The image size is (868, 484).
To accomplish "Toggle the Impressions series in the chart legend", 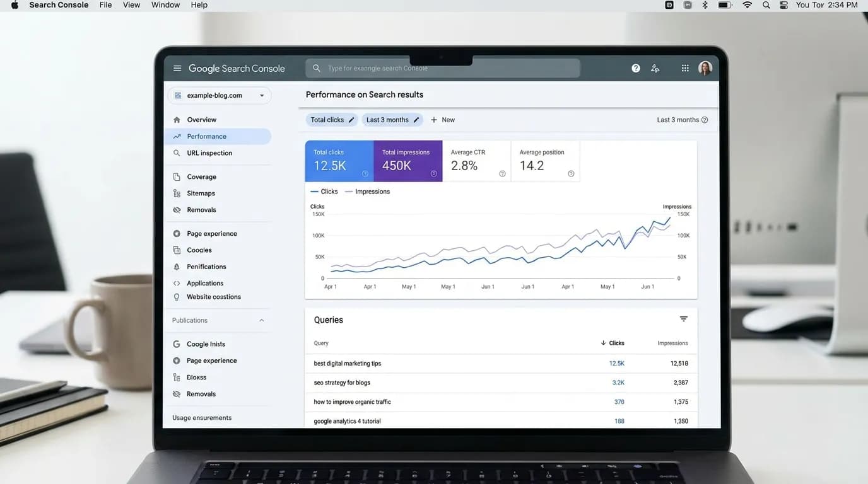I will point(368,192).
